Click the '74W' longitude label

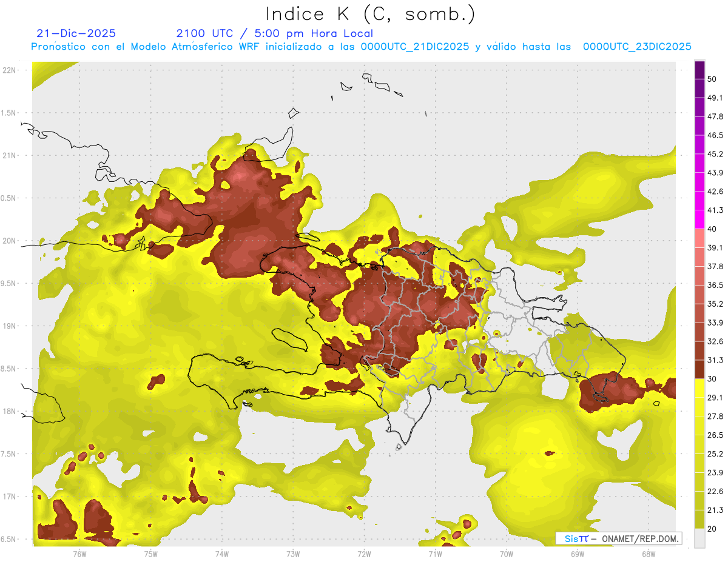tap(221, 553)
